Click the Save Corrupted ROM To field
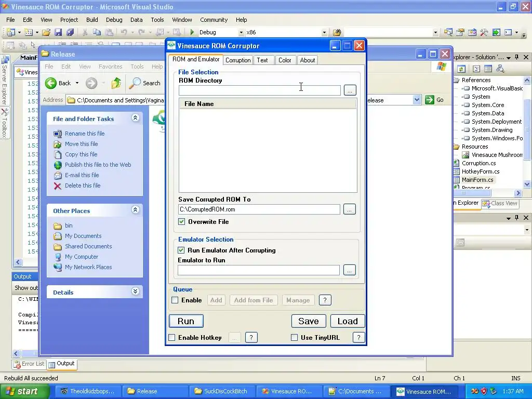 (259, 209)
